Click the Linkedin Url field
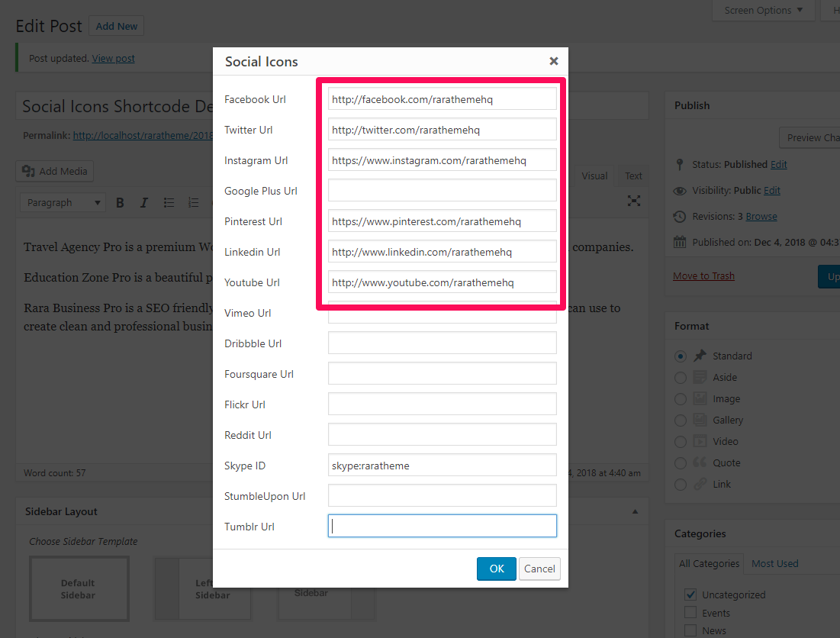 click(x=442, y=252)
